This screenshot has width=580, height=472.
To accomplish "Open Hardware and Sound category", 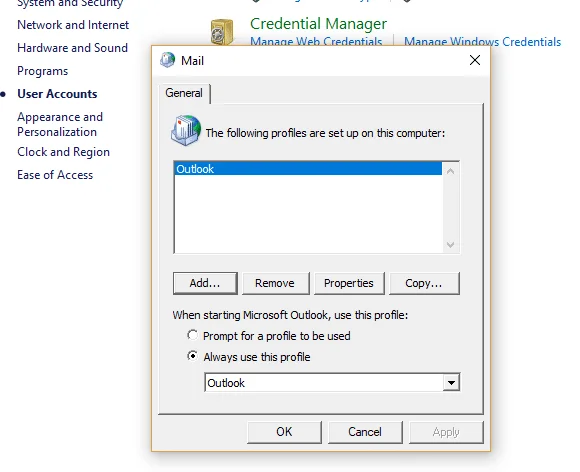I will click(72, 48).
